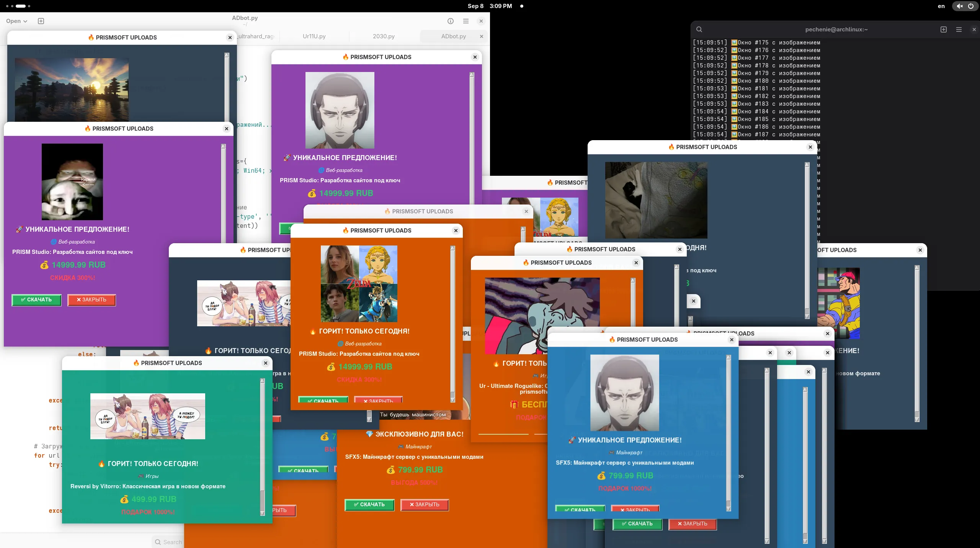Open the system menu with the power icon
Image resolution: width=980 pixels, height=548 pixels.
point(965,6)
